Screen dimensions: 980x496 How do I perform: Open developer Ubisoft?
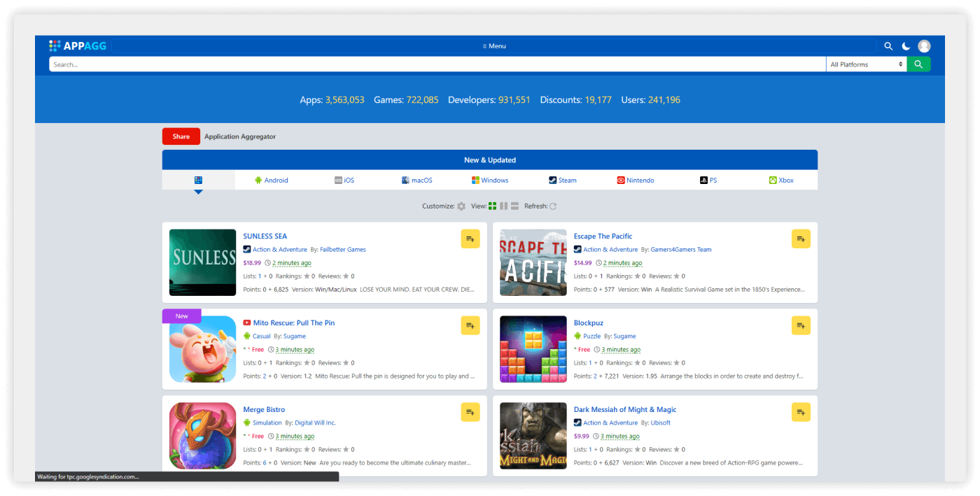pyautogui.click(x=661, y=423)
